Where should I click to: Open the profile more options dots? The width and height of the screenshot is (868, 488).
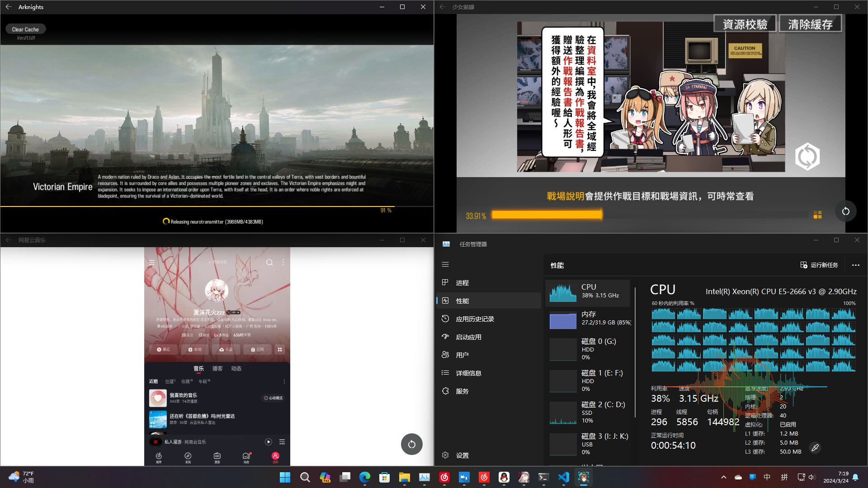283,262
